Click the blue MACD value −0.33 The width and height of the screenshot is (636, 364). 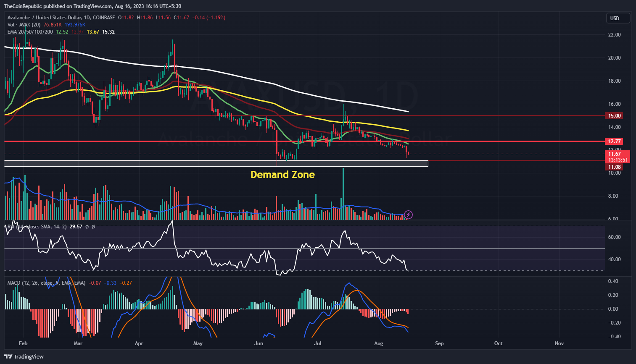(x=110, y=283)
